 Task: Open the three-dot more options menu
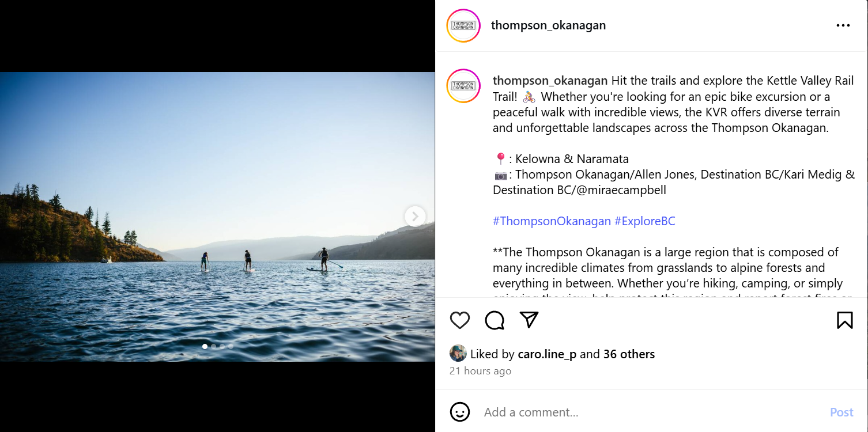(843, 25)
